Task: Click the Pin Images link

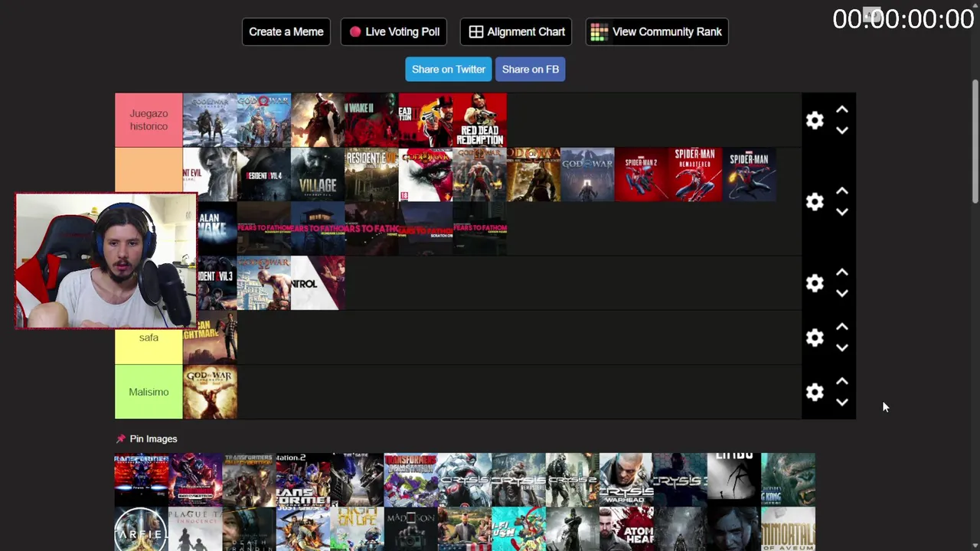Action: click(153, 439)
